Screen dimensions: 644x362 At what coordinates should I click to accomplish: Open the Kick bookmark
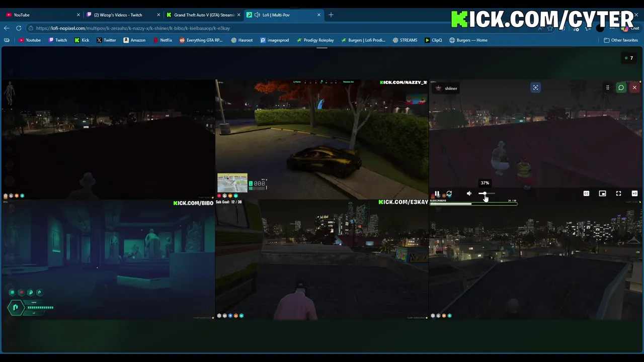tap(82, 40)
